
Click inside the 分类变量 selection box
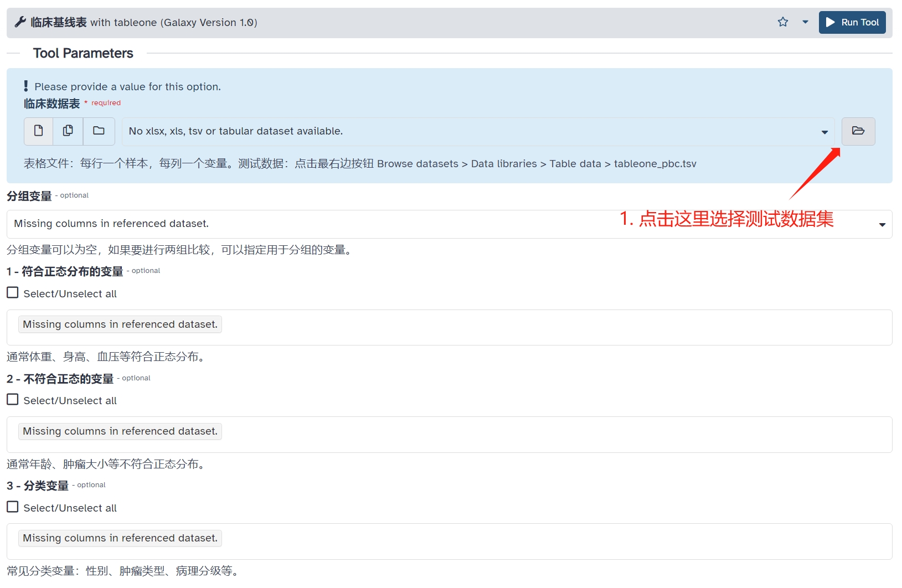pyautogui.click(x=449, y=541)
